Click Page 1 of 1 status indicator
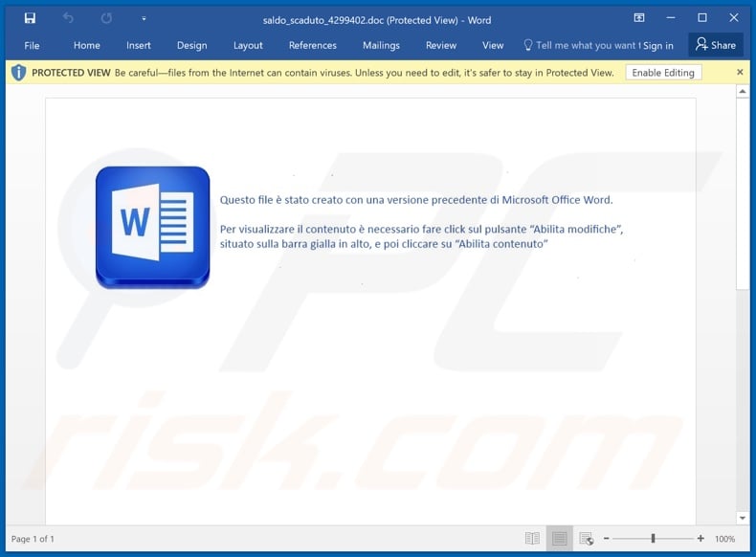Screen dimensions: 756x557 tap(33, 539)
